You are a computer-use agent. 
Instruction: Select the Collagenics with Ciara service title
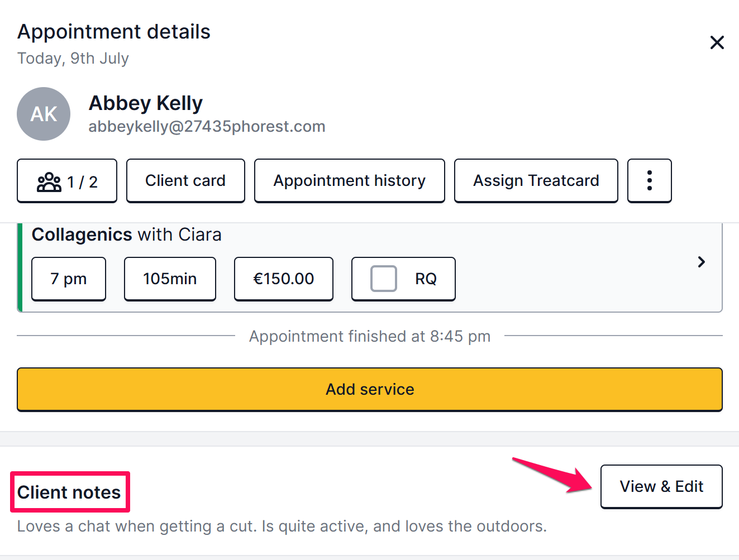point(127,234)
